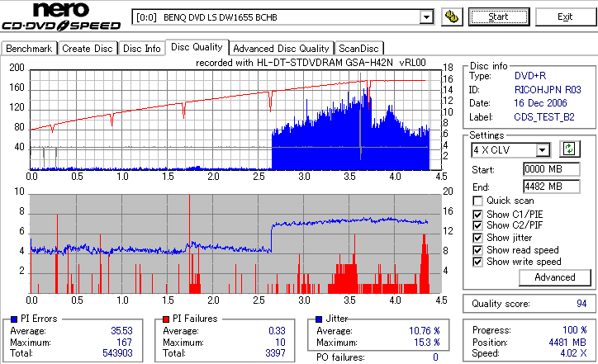Click the drive options icon beside the drive selector

452,17
